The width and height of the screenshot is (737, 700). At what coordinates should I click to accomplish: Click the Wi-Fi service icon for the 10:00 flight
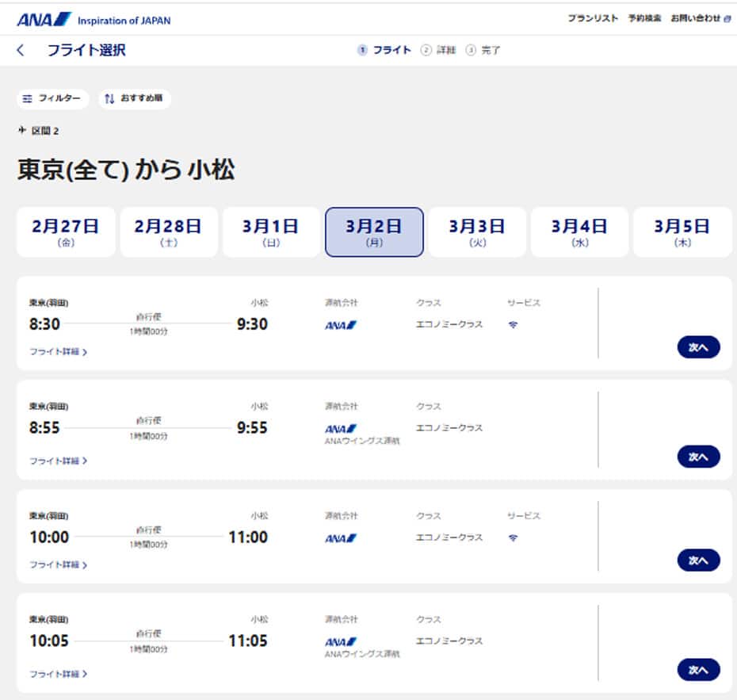(x=513, y=537)
